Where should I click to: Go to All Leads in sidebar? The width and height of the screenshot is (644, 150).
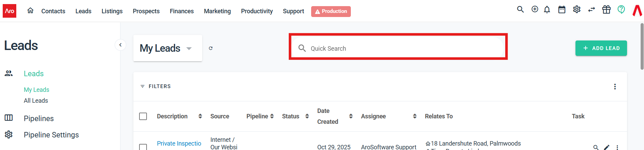tap(36, 101)
